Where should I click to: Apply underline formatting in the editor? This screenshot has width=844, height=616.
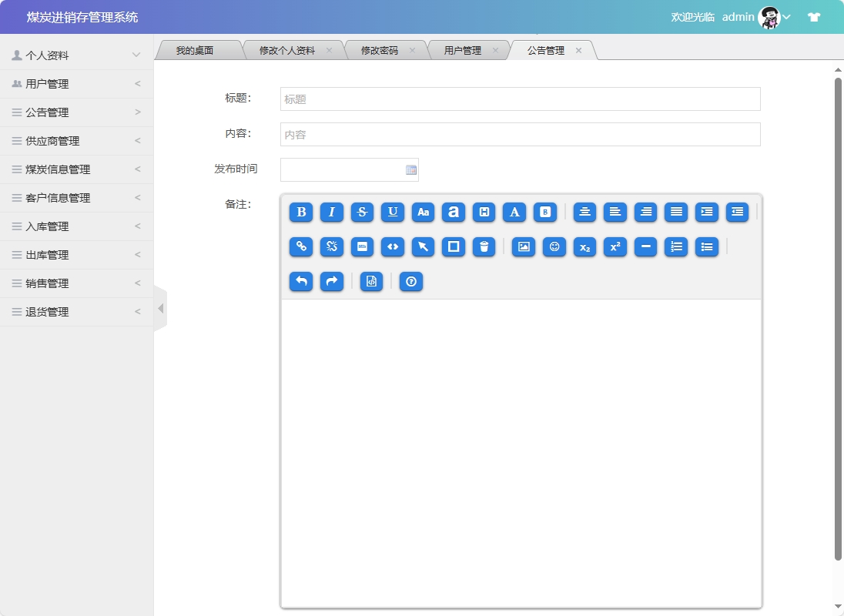click(393, 213)
